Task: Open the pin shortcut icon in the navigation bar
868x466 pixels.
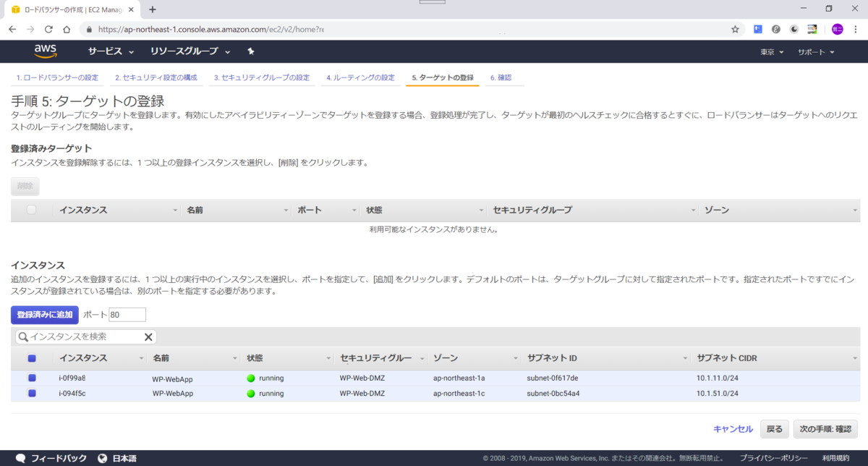Action: [x=252, y=51]
